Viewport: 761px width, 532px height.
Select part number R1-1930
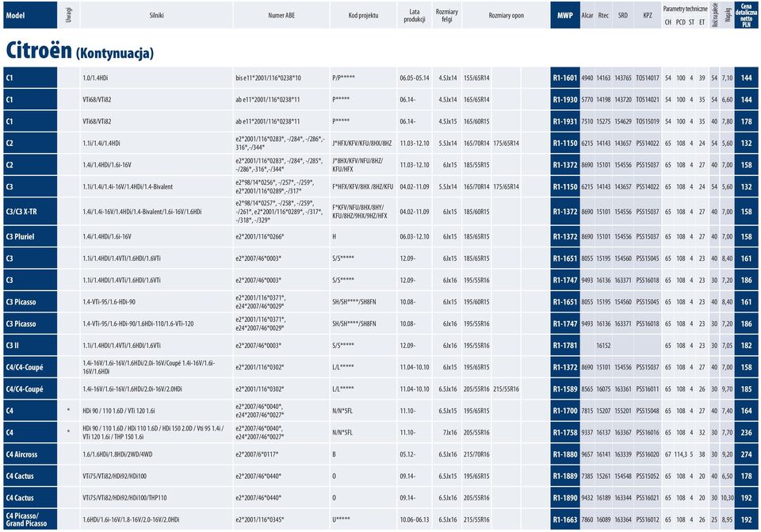[x=565, y=100]
